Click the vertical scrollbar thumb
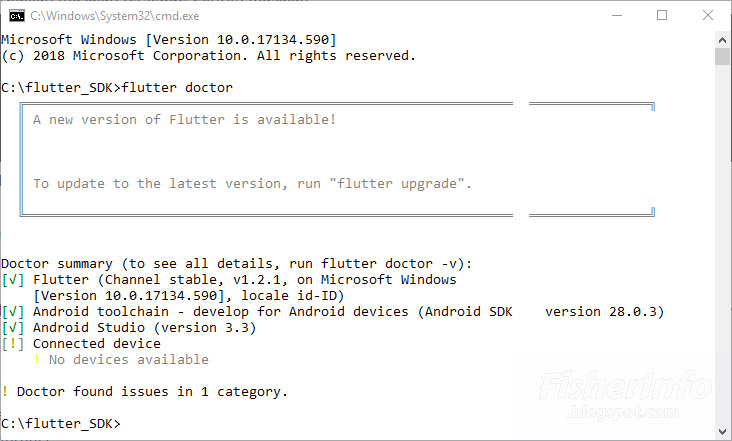 [722, 55]
